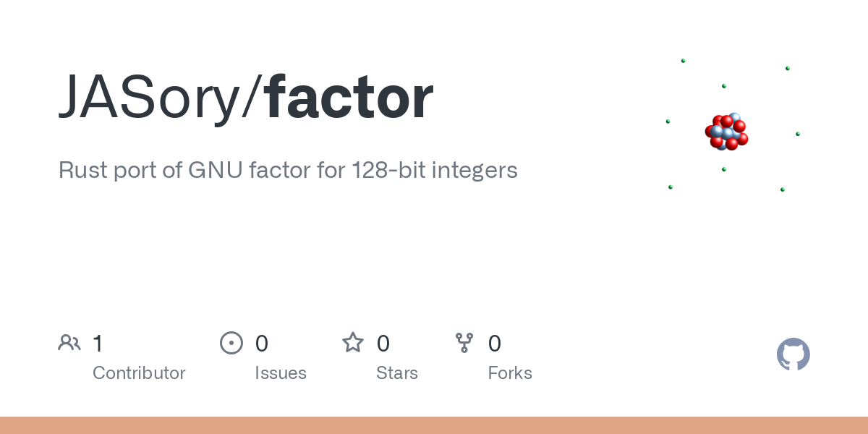Click the GitHub Octocat logo
The height and width of the screenshot is (434, 868).
coord(793,354)
